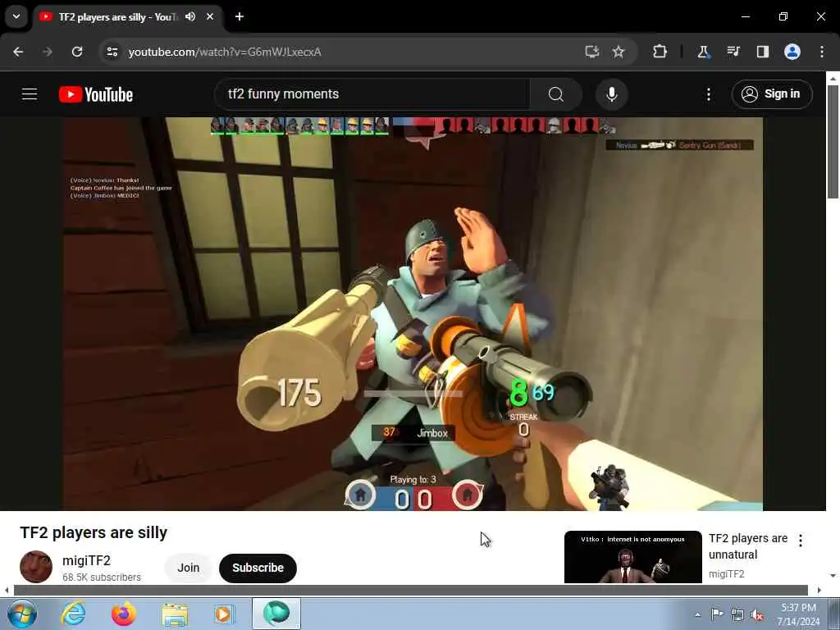Close the YouTube tab
Image resolution: width=840 pixels, height=630 pixels.
210,16
